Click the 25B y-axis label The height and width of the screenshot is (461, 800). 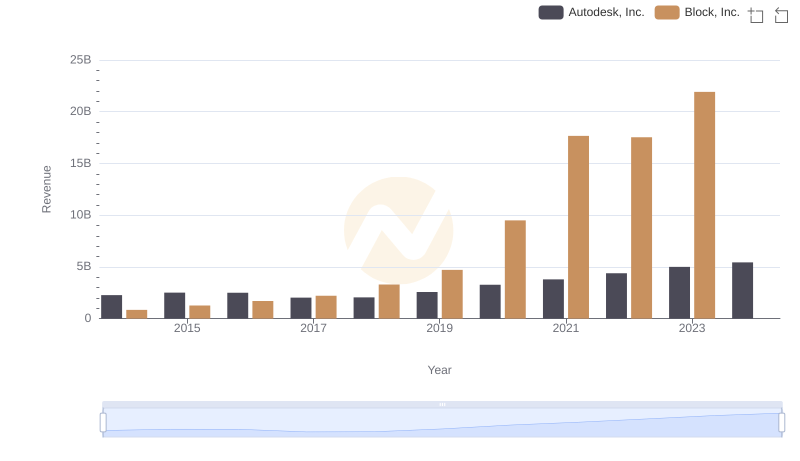click(x=81, y=60)
